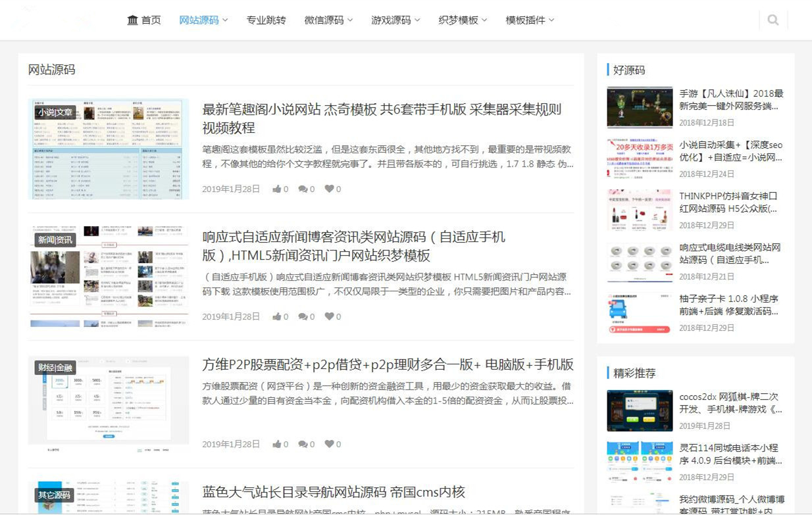This screenshot has height=515, width=812.
Task: Open sidebar link 灵石114同城电话本小程序
Action: click(731, 454)
